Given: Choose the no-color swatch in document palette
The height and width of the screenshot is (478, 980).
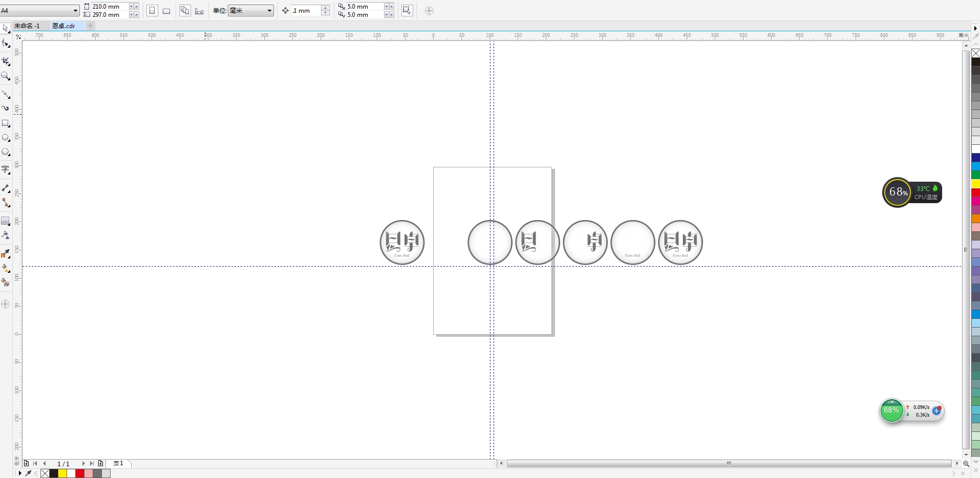Looking at the screenshot, I should click(x=45, y=473).
